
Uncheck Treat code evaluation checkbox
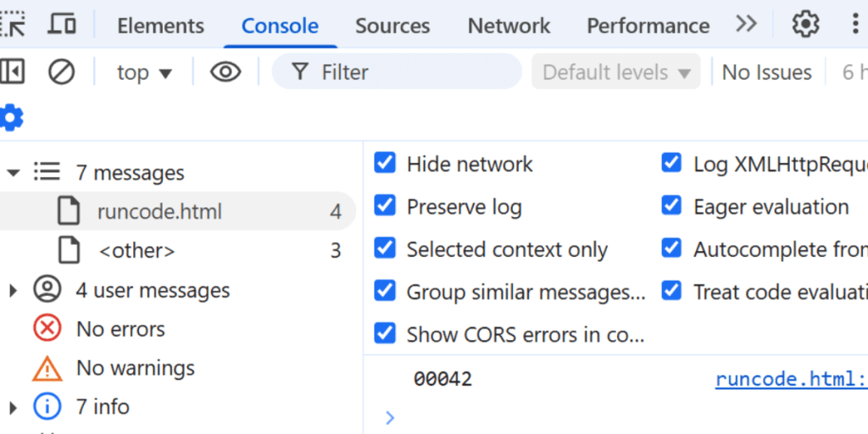click(671, 292)
